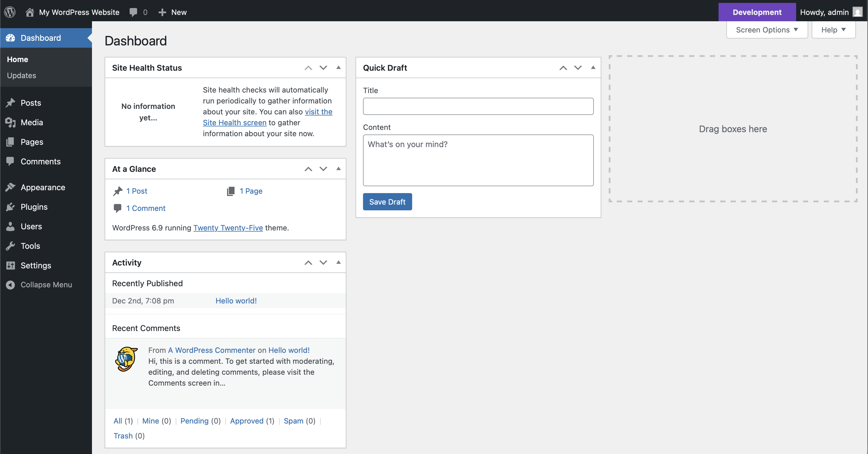Click the Plugins plug icon in sidebar
The height and width of the screenshot is (454, 868).
(x=10, y=207)
